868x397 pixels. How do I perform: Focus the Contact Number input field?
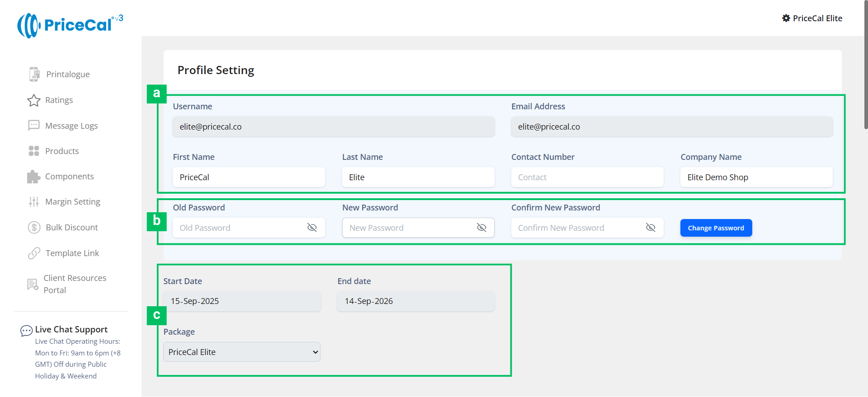587,177
